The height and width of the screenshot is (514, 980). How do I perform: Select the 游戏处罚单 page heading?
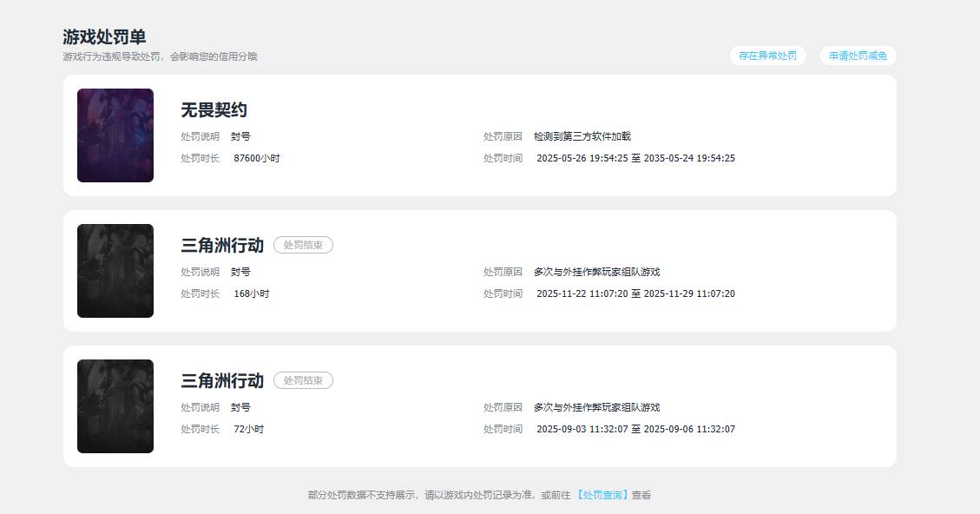tap(104, 36)
